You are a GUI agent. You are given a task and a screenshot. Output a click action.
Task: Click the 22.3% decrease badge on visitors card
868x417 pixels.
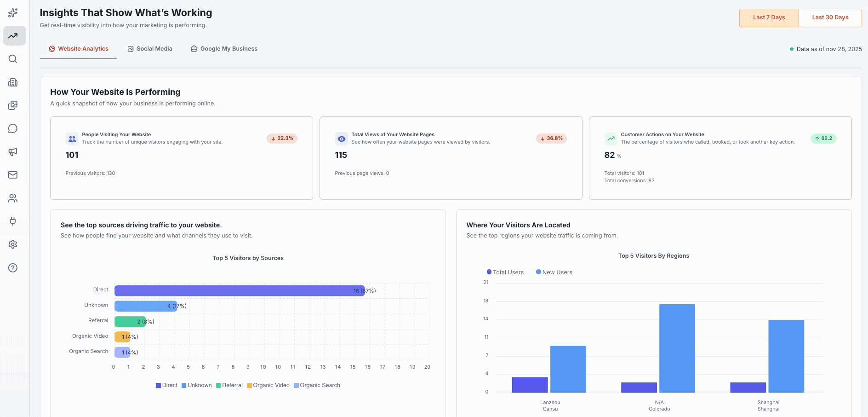click(282, 138)
